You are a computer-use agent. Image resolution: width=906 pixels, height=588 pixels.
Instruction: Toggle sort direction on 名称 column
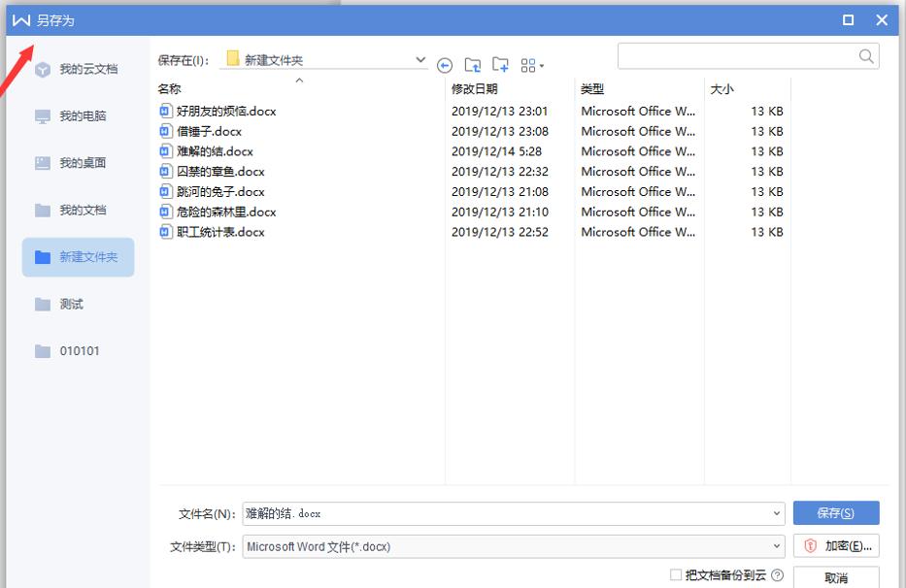[x=299, y=87]
